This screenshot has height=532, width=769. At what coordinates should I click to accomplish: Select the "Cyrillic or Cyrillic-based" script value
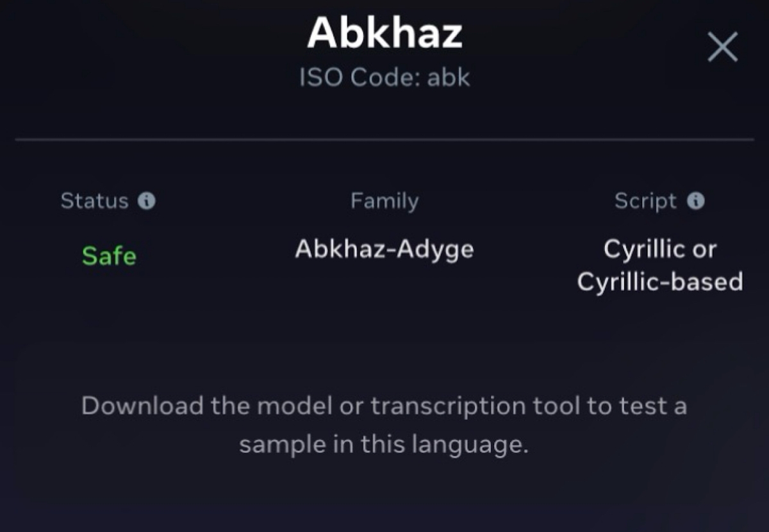(x=660, y=265)
